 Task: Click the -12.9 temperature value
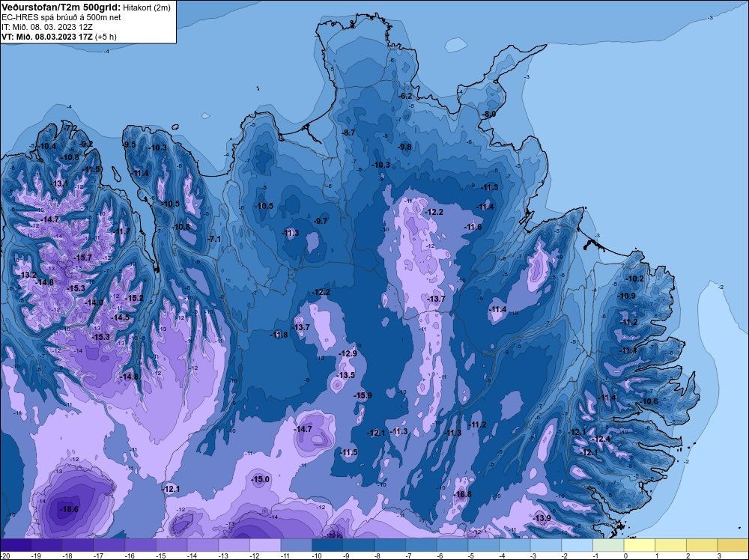pyautogui.click(x=348, y=354)
